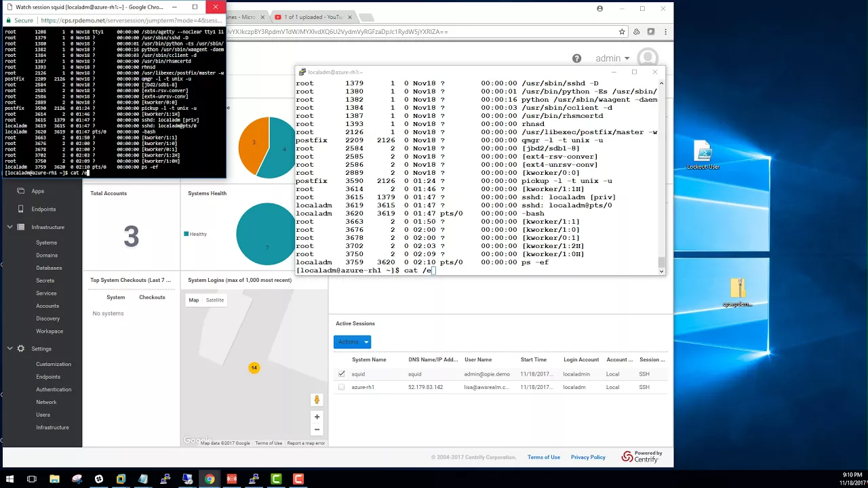
Task: Open the Lockout-User desktop shortcut
Action: tap(703, 155)
